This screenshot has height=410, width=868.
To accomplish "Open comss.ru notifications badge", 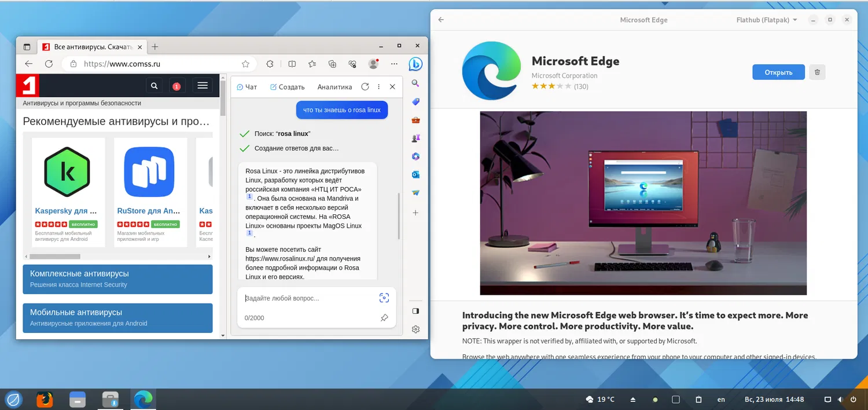I will [176, 86].
